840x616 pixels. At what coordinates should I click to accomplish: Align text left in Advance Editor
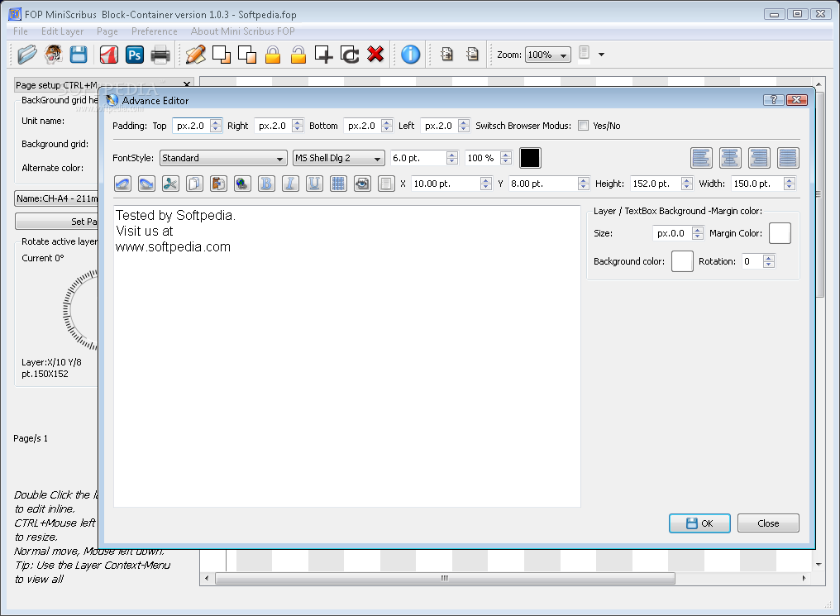click(701, 158)
